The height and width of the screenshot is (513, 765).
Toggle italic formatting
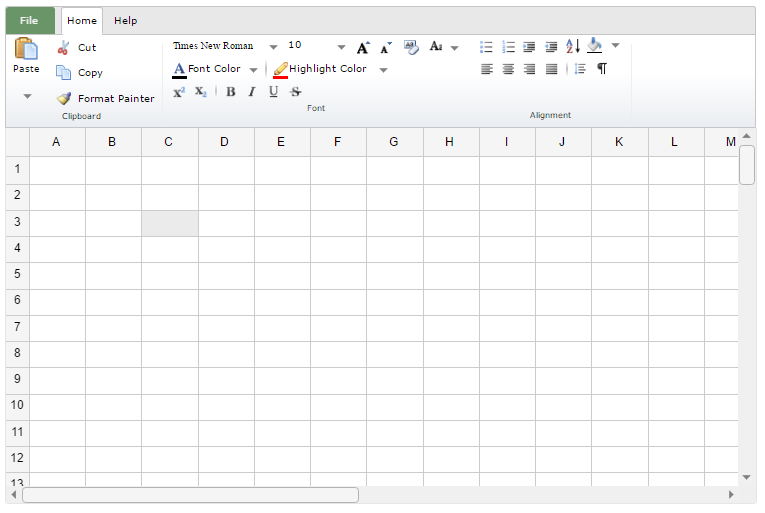coord(252,92)
